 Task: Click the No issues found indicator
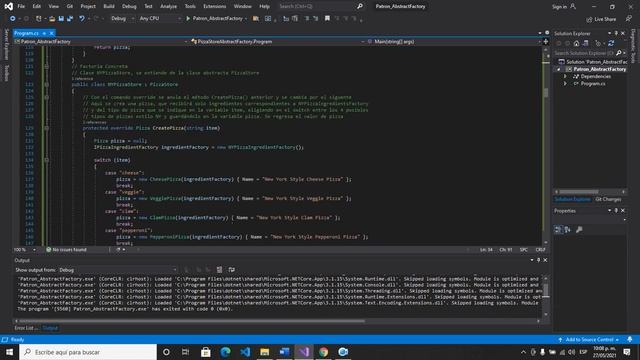(66, 249)
